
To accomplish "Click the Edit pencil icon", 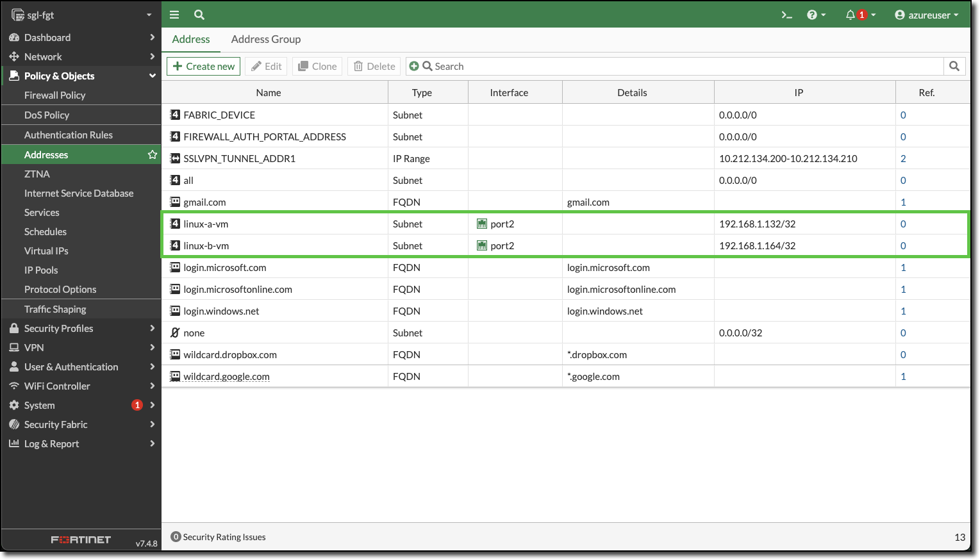I will [265, 66].
